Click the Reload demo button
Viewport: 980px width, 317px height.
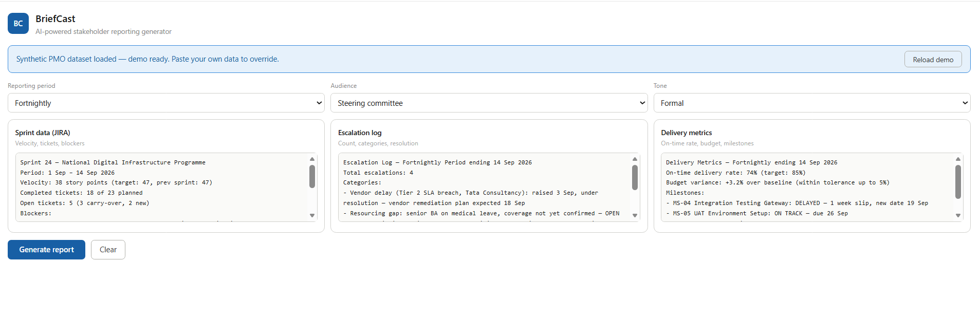(933, 60)
